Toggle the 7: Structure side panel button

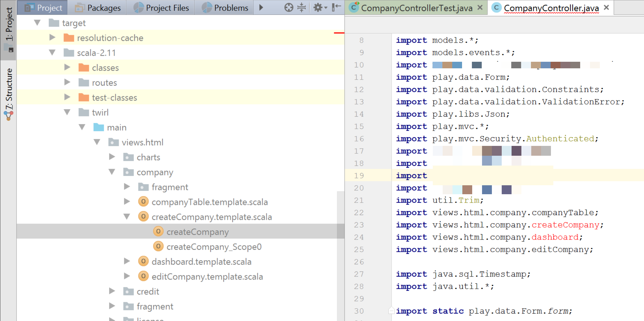click(x=9, y=94)
